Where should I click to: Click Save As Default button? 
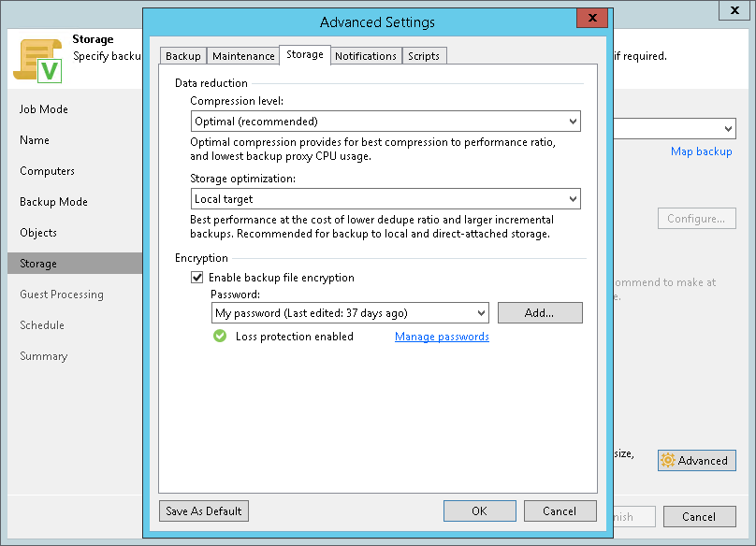point(204,511)
